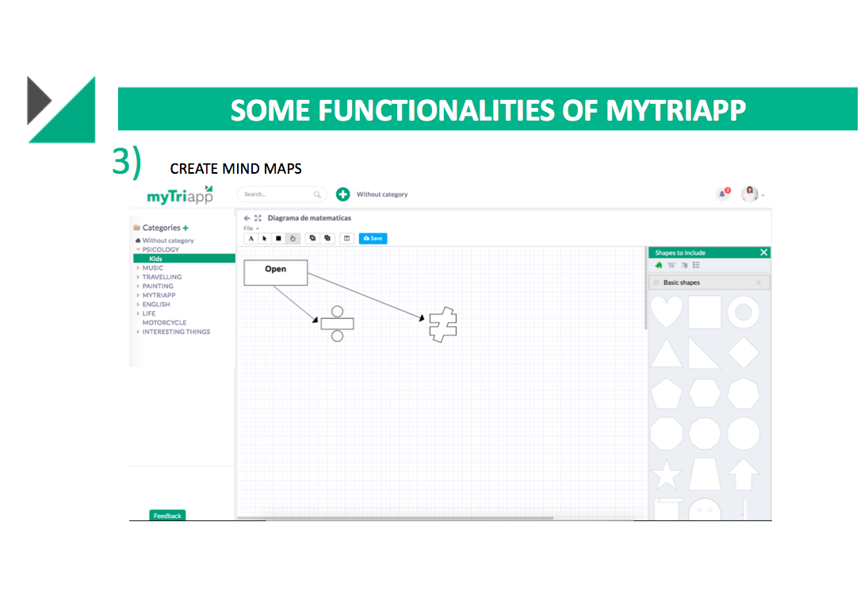868x614 pixels.
Task: Expand the ENGLISH category
Action: coord(138,305)
